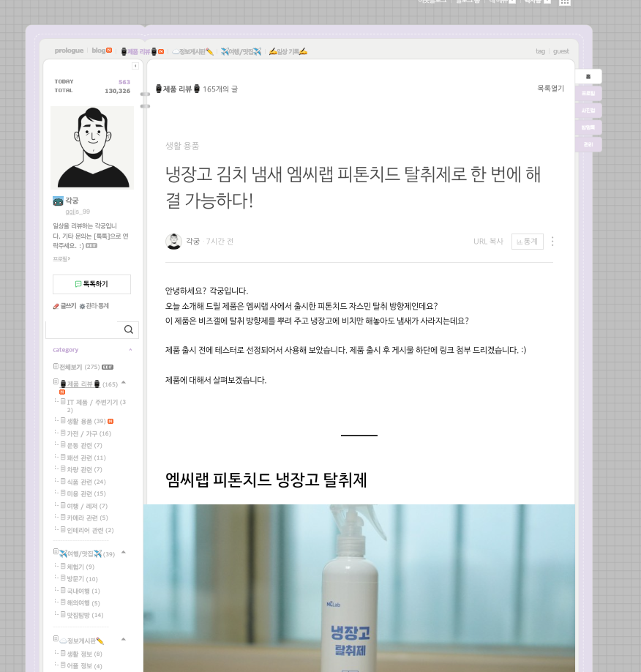Open IT 제품 / 주변기기 subcategory
This screenshot has width=641, height=672.
tap(97, 406)
